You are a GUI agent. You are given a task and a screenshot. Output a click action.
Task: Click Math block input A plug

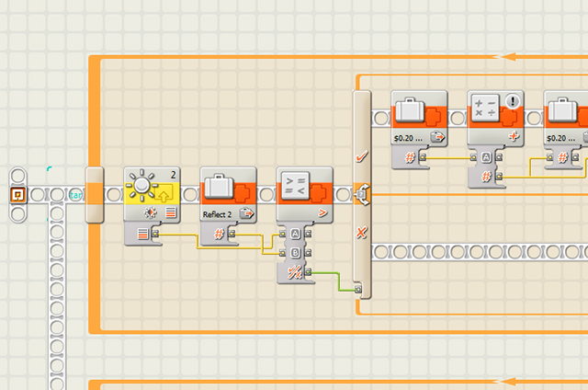coord(474,157)
